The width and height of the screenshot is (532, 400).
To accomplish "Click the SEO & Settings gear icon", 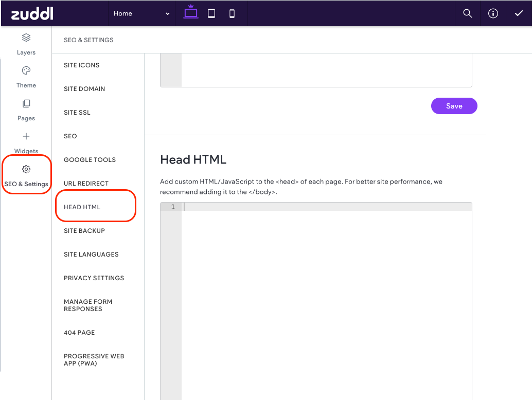I will tap(26, 169).
